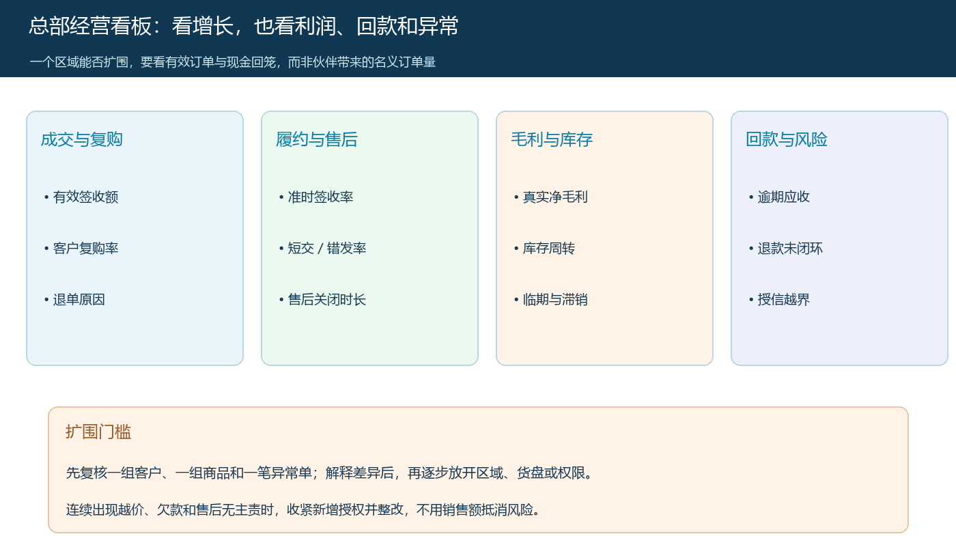
Task: Select the 准时签收率 bullet item
Action: click(316, 197)
